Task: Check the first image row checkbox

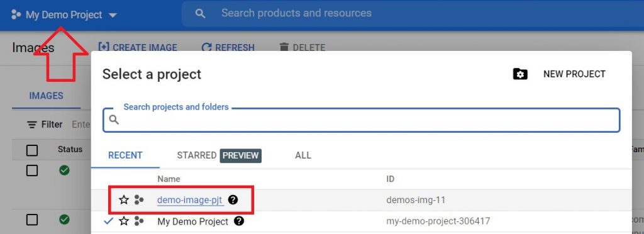Action: [x=32, y=170]
